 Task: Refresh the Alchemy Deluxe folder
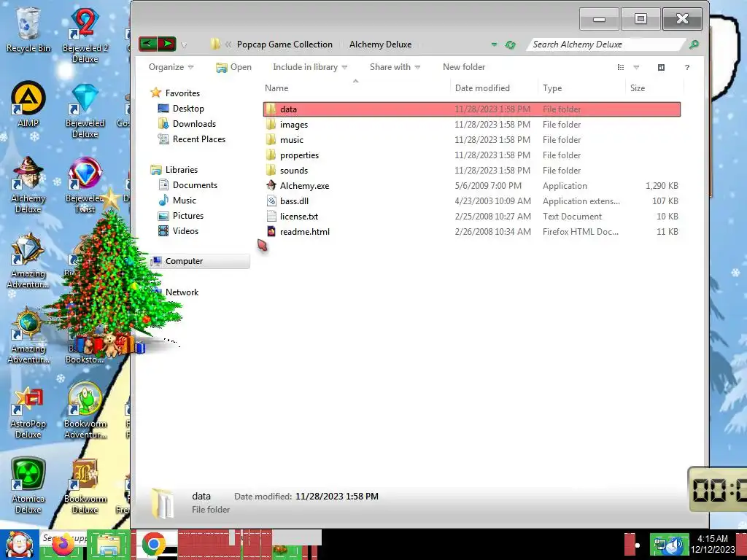click(510, 44)
